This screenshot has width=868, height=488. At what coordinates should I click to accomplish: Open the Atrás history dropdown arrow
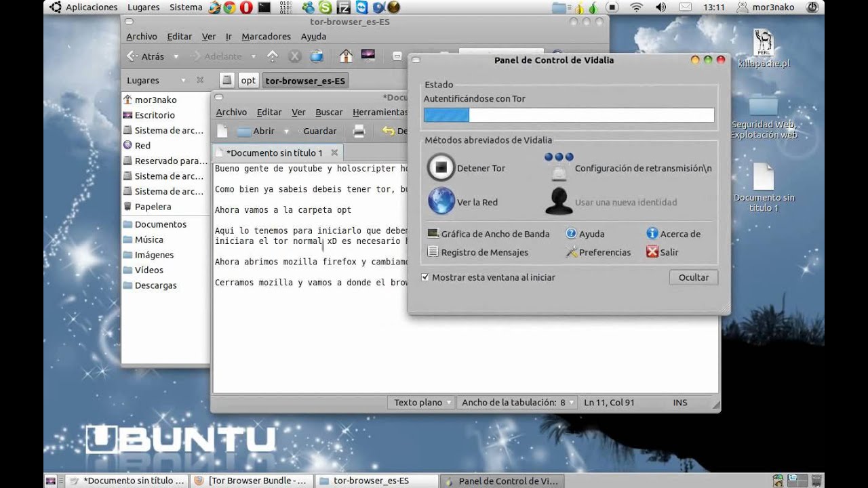(x=176, y=57)
